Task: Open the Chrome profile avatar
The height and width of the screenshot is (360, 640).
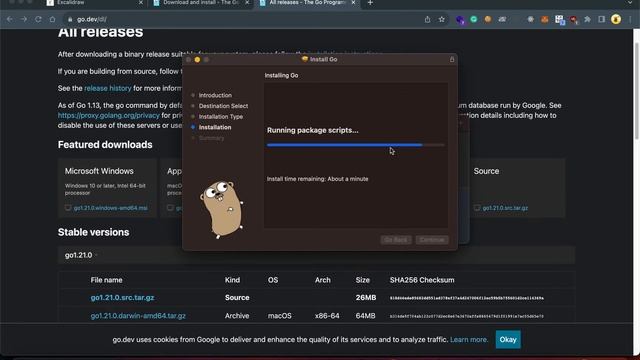Action: click(x=616, y=19)
